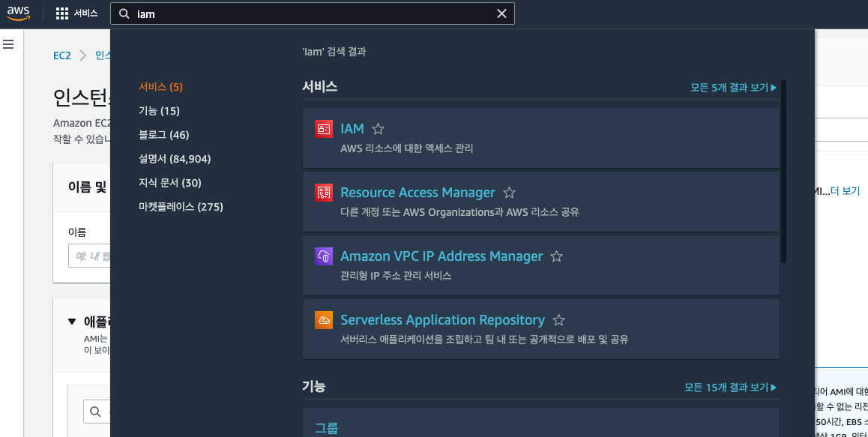868x437 pixels.
Task: Click 모든 15개 결과 보기 link
Action: (731, 387)
